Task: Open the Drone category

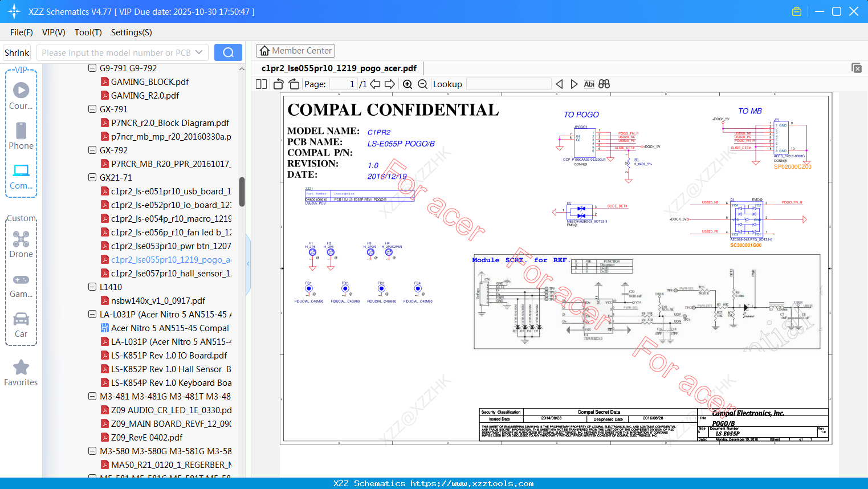Action: pyautogui.click(x=21, y=244)
